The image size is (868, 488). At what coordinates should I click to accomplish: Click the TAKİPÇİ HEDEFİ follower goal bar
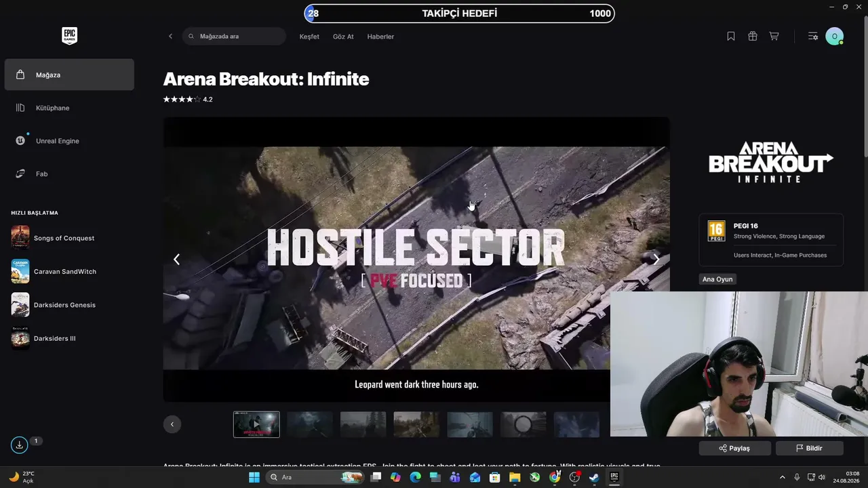[x=460, y=14]
